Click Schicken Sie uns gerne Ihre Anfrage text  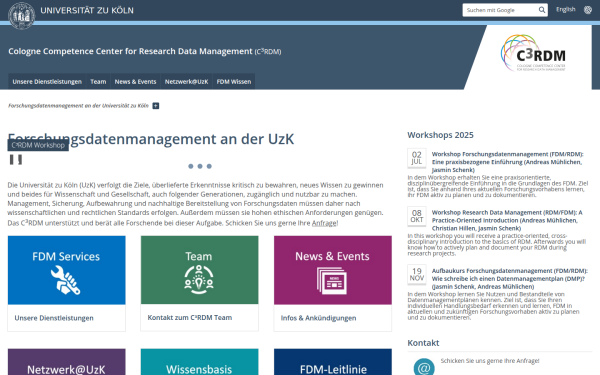point(490,361)
